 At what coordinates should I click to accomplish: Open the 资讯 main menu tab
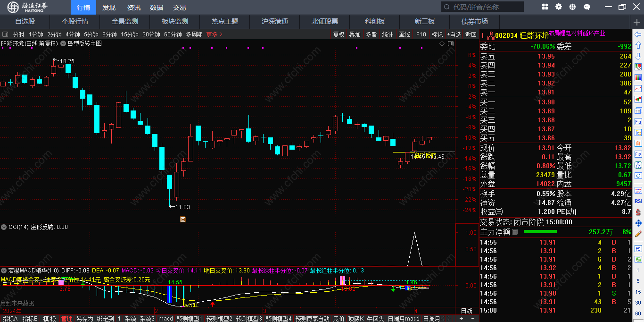(x=134, y=8)
